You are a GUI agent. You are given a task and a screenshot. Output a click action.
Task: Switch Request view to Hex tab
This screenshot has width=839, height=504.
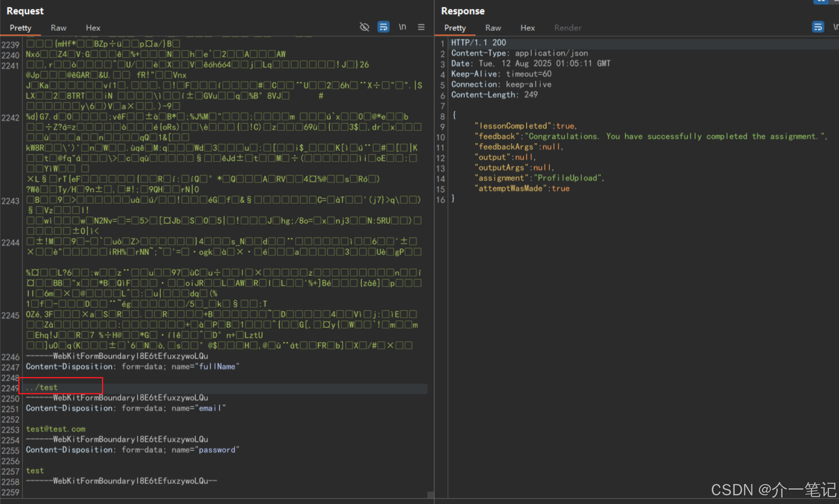[x=93, y=28]
